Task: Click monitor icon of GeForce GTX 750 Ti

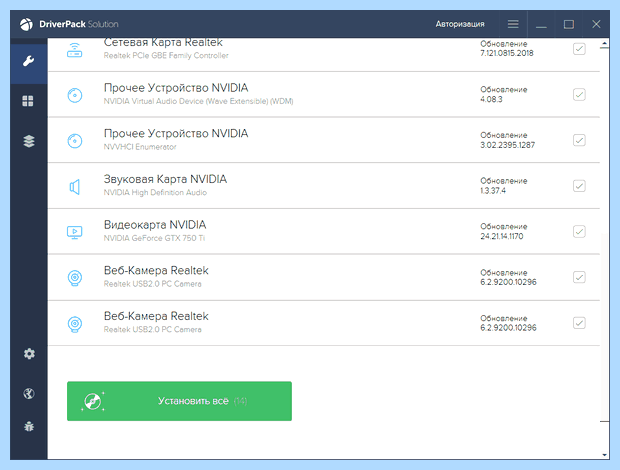Action: (x=75, y=232)
